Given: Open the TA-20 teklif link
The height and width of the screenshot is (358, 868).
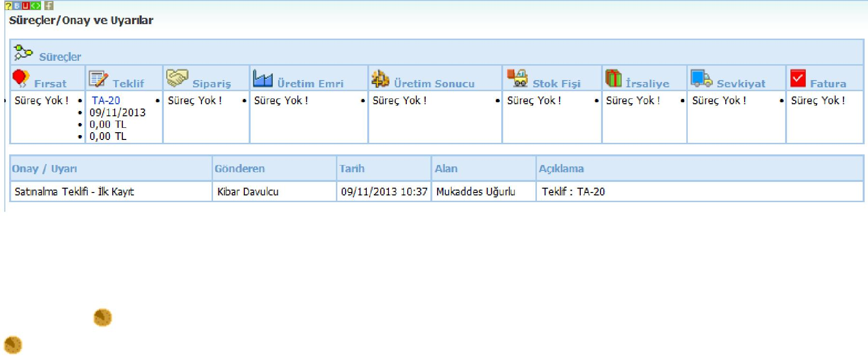Looking at the screenshot, I should 106,100.
